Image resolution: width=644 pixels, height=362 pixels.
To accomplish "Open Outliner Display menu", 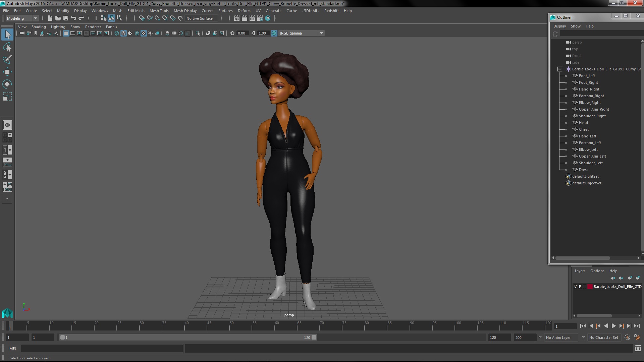I will pyautogui.click(x=559, y=26).
